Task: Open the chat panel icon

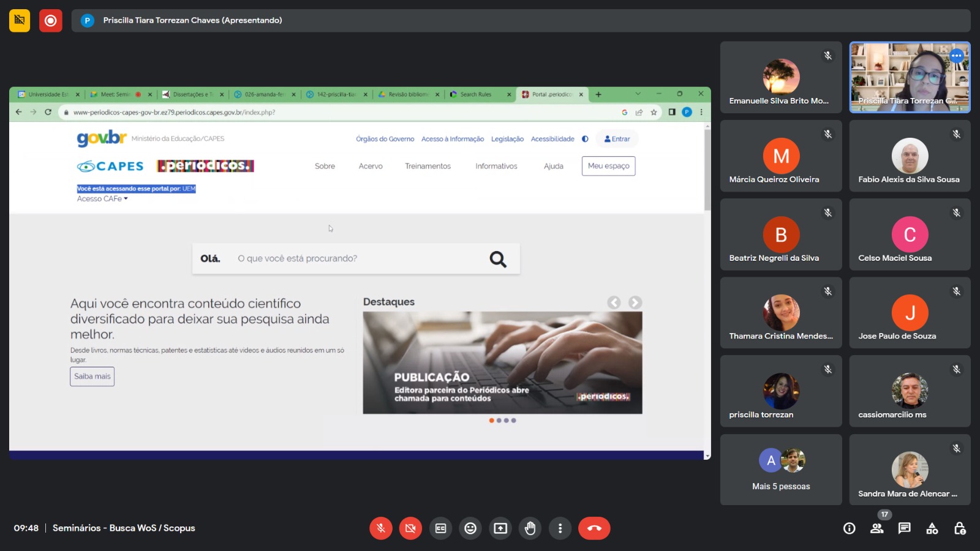Action: click(x=904, y=528)
